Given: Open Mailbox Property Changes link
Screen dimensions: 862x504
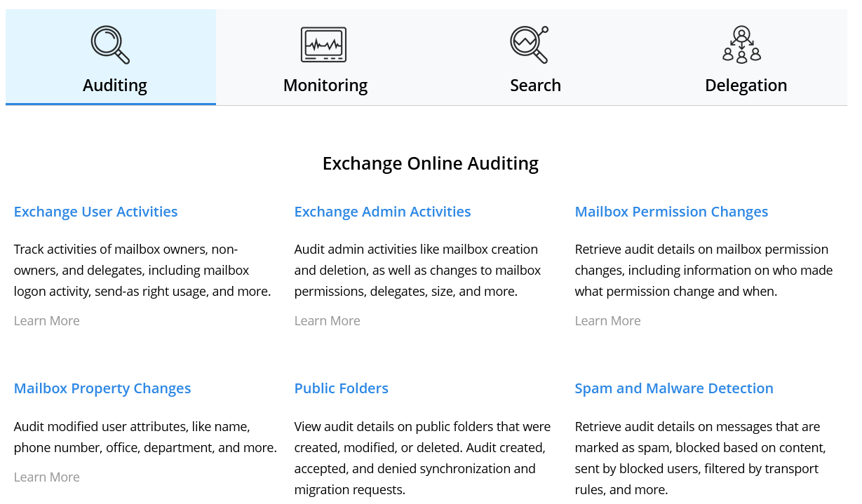Looking at the screenshot, I should click(x=102, y=388).
